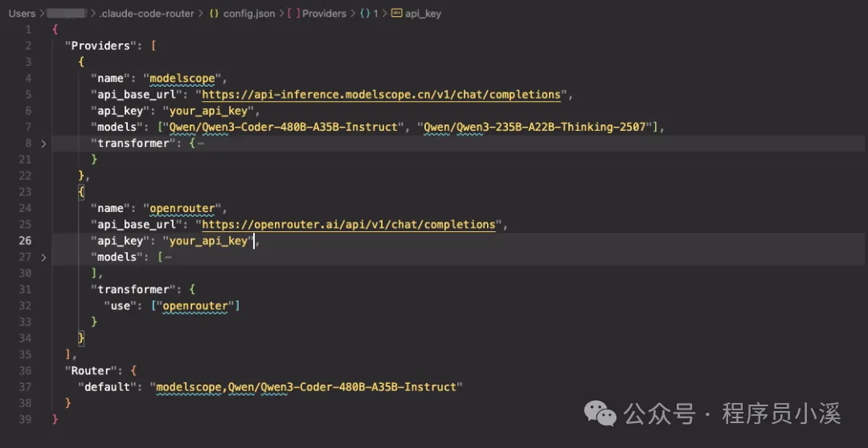Open the modelscope api-inference URL link
868x448 pixels.
(382, 95)
